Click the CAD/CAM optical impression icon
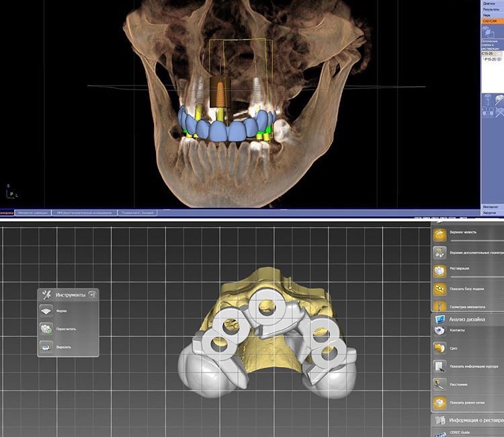504x437 pixels. click(x=489, y=32)
